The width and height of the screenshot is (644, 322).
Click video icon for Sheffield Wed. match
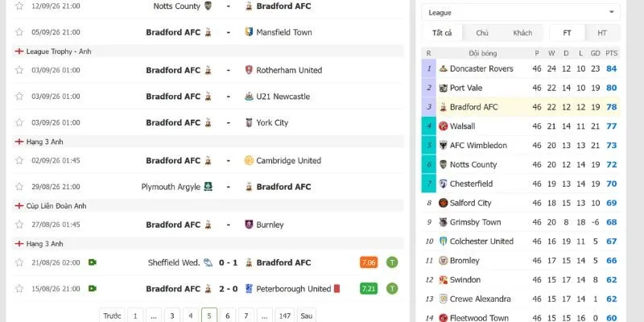tap(93, 262)
